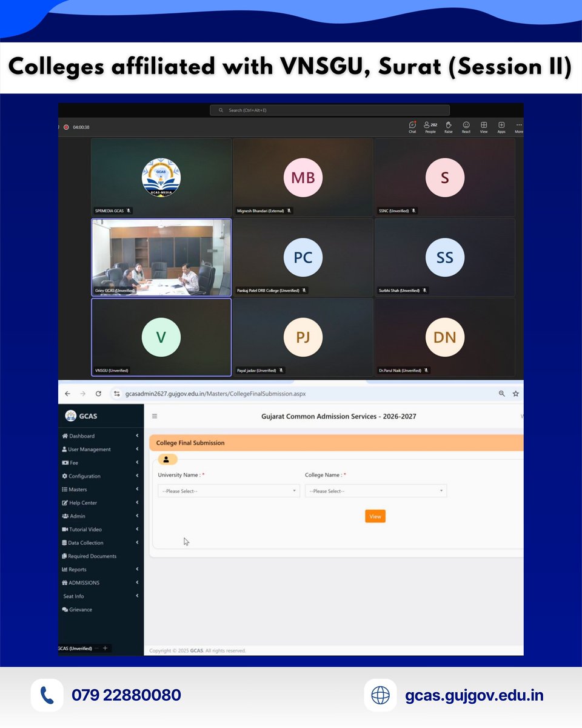The height and width of the screenshot is (728, 582).
Task: Open Grievance in the sidebar
Action: click(x=77, y=609)
